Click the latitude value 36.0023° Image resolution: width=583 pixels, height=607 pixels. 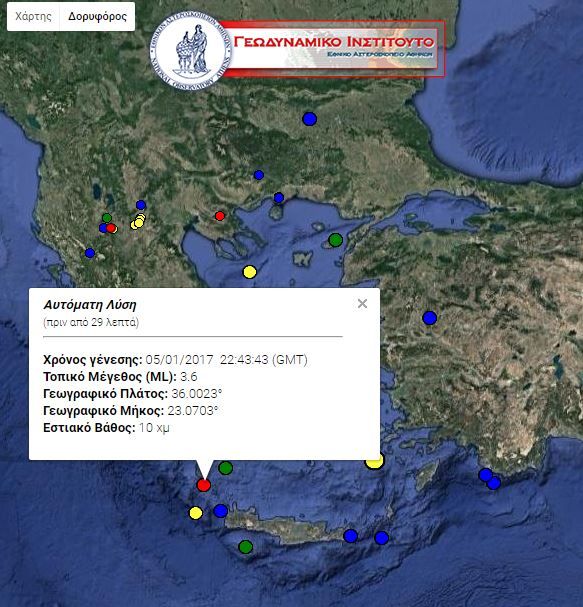tap(197, 394)
